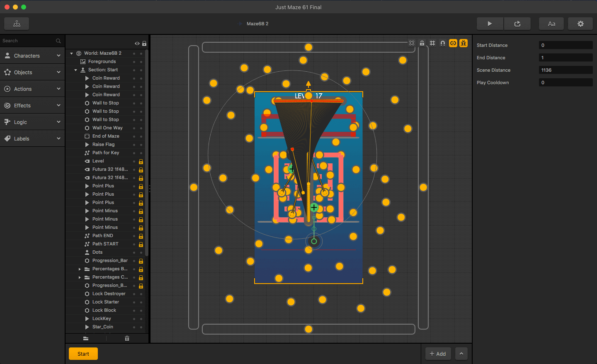This screenshot has height=364, width=597.
Task: Toggle lock on Progression_Bar row
Action: coord(141,261)
